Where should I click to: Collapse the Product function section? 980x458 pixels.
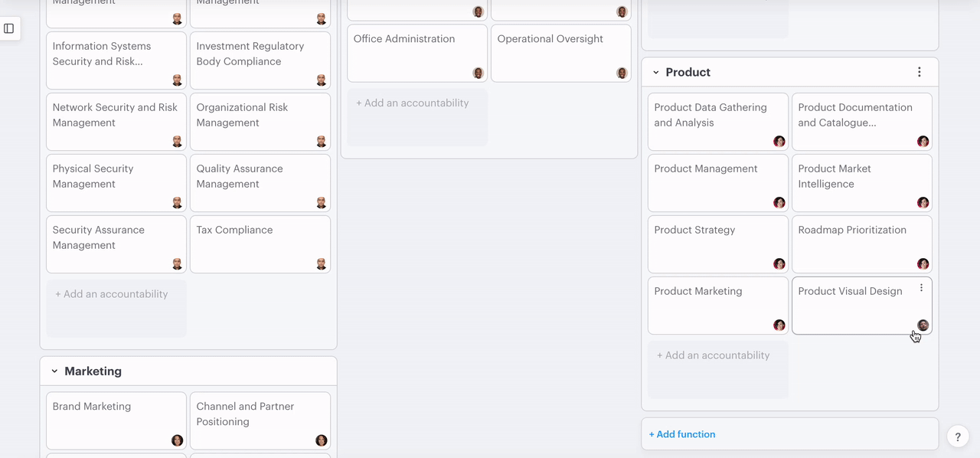655,73
